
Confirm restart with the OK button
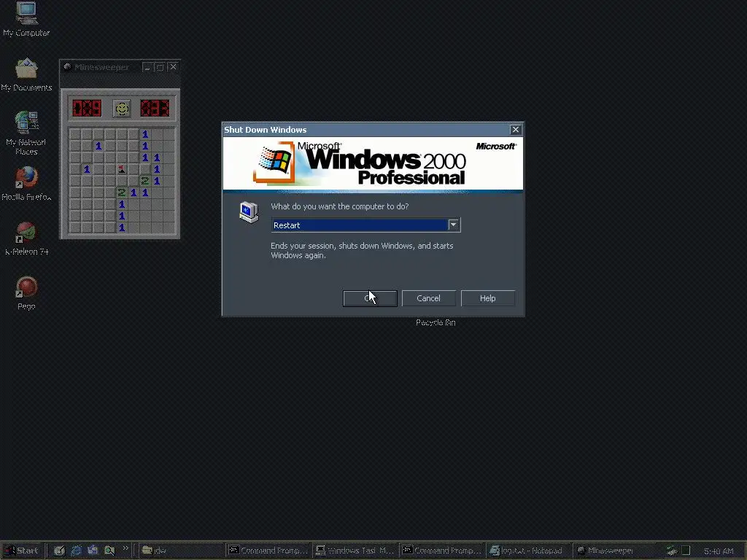point(370,298)
